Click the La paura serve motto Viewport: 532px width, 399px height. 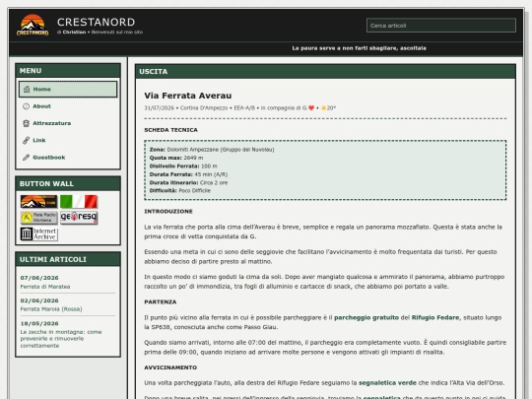coord(359,48)
